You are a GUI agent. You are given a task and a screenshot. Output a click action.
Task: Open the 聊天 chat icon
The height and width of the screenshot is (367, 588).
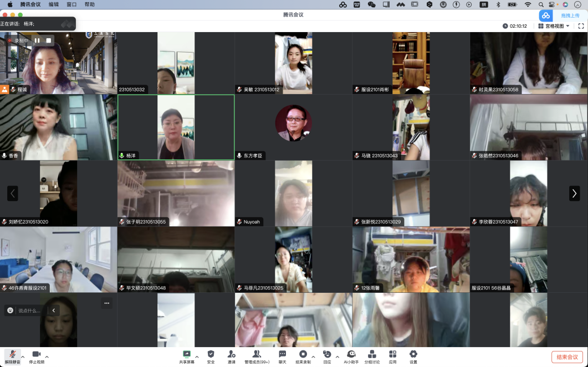pos(283,354)
